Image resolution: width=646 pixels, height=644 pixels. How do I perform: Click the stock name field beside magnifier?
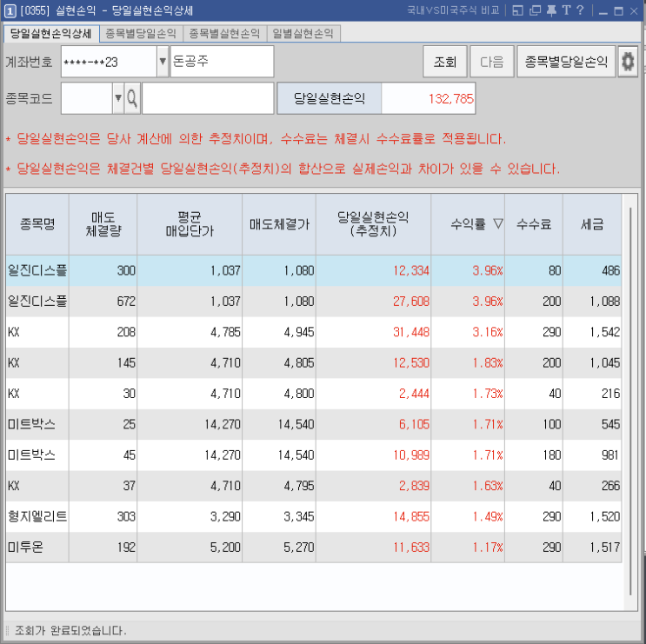coord(208,98)
